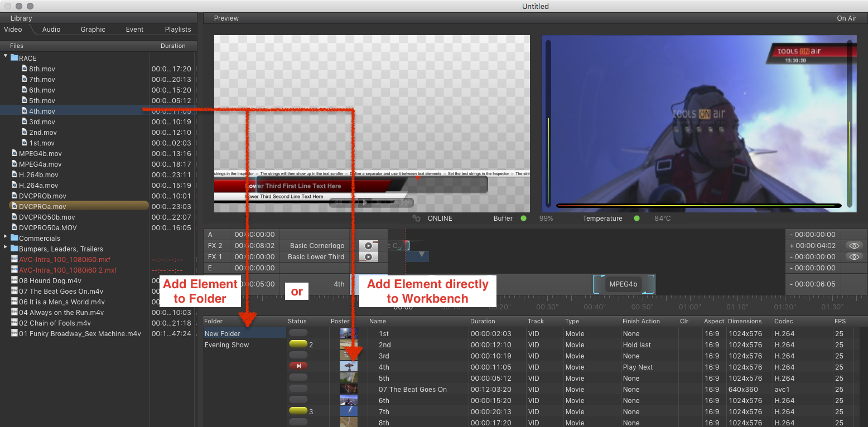Click the Basic Lower Third name on FX 1

coord(316,257)
